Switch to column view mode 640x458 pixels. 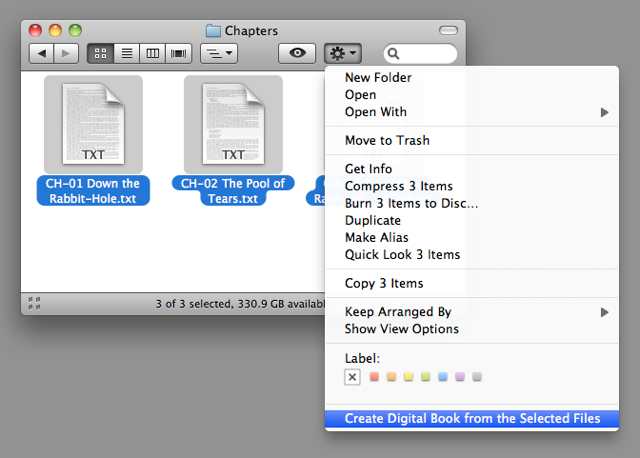pyautogui.click(x=153, y=53)
